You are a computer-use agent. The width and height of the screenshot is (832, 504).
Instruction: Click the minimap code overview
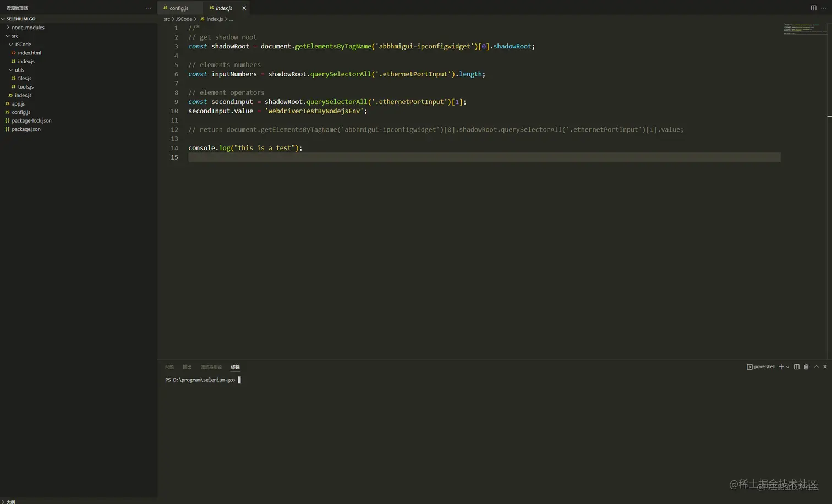coord(804,29)
